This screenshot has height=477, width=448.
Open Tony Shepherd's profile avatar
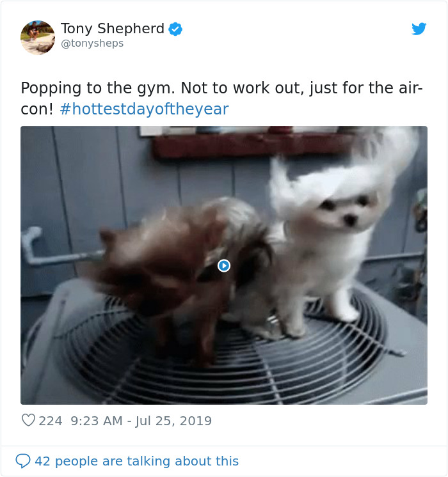(38, 38)
